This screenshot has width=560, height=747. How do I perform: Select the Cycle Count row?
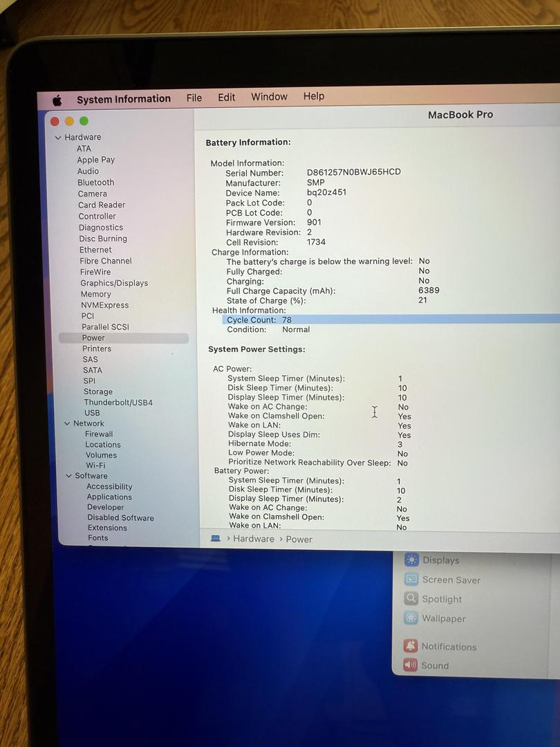coord(259,320)
